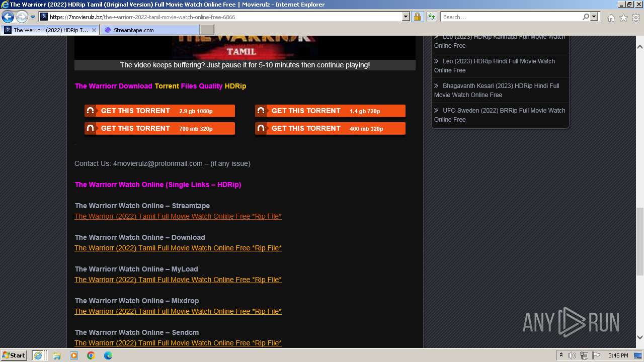Click the browser Forward arrow button
The image size is (644, 362).
pos(21,17)
